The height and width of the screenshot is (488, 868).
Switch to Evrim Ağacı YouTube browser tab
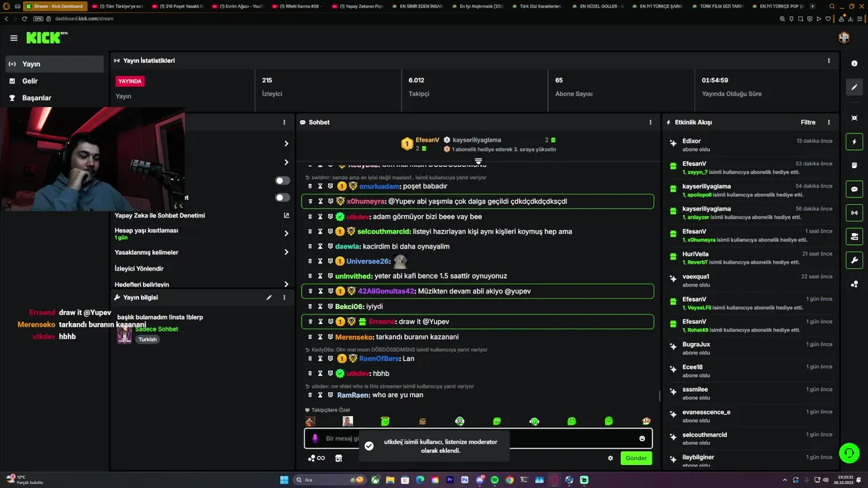(x=238, y=6)
